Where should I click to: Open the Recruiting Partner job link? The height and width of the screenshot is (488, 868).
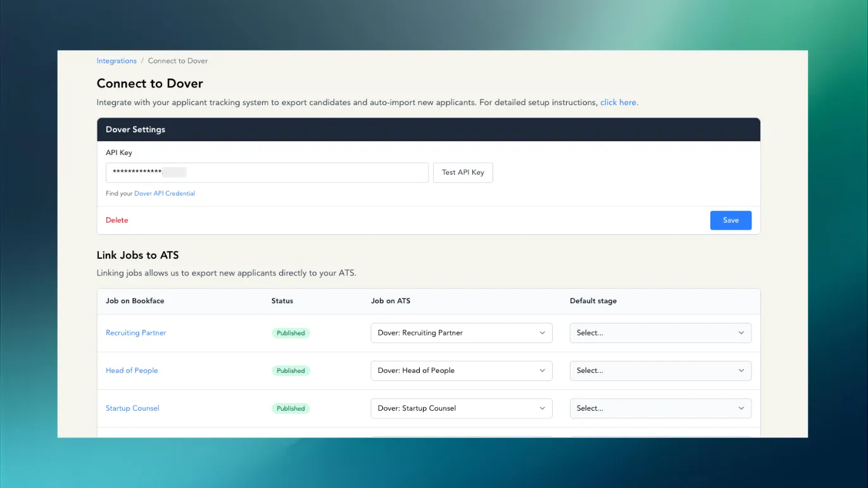[x=136, y=333]
